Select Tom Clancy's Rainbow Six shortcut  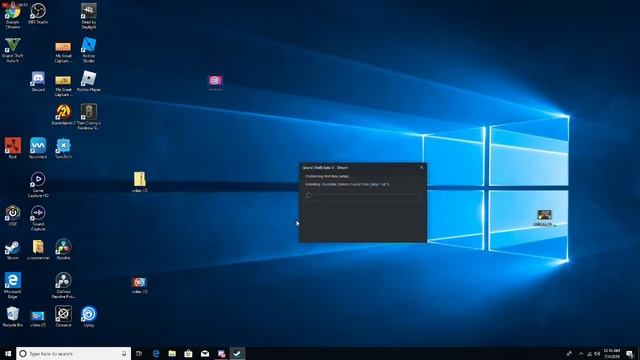[89, 117]
